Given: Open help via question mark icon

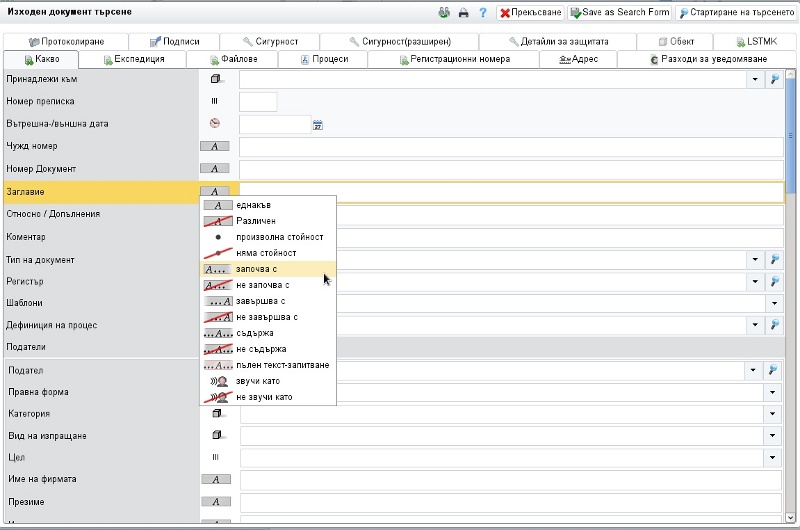Looking at the screenshot, I should pos(483,13).
